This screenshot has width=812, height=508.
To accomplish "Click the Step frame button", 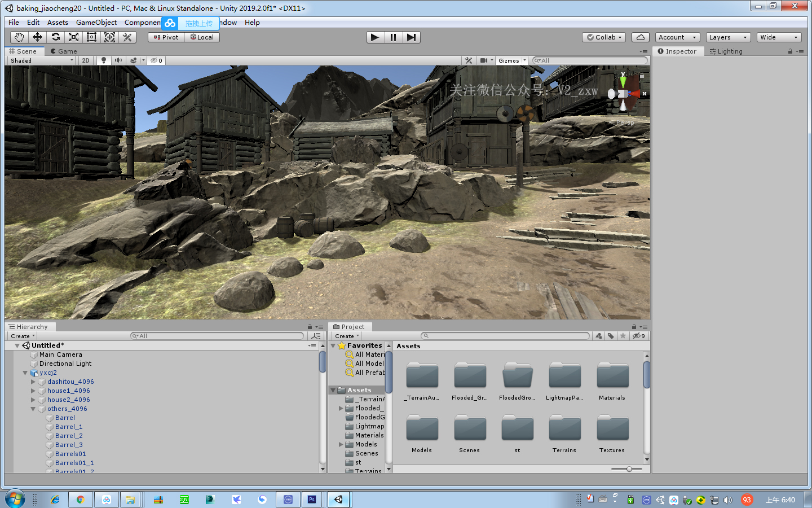I will point(411,37).
